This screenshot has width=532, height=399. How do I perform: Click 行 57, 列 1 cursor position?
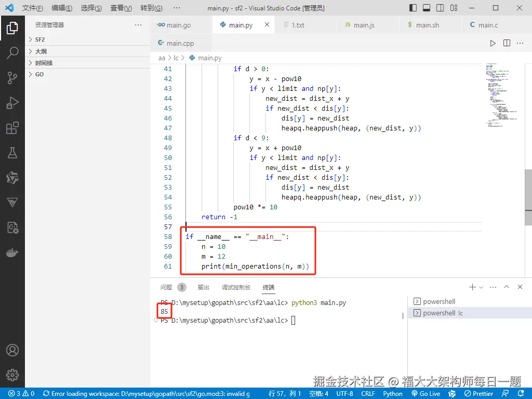[285, 394]
